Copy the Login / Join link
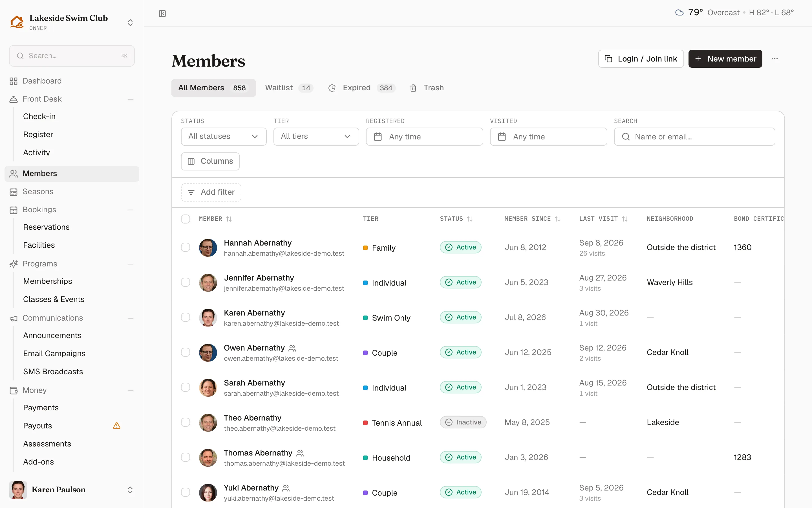812x508 pixels. (641, 59)
